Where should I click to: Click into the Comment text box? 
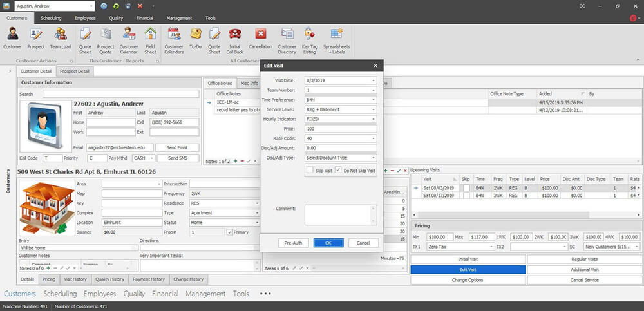point(337,214)
